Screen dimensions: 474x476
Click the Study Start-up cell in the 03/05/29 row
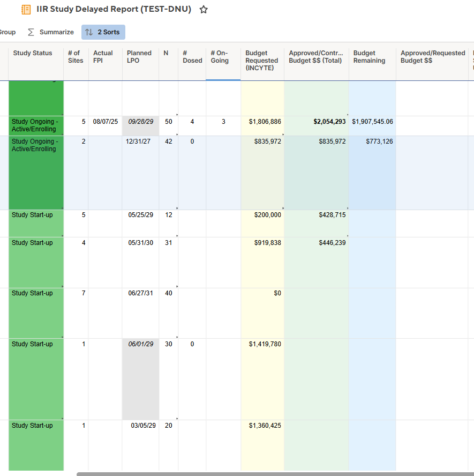coord(36,445)
